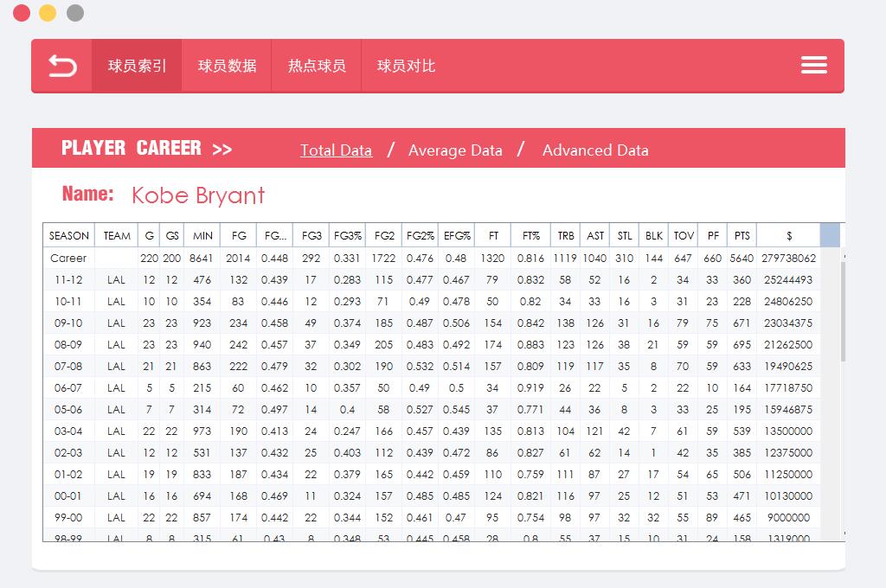Go to the 热点球员 tab
The height and width of the screenshot is (588, 886).
pos(317,66)
